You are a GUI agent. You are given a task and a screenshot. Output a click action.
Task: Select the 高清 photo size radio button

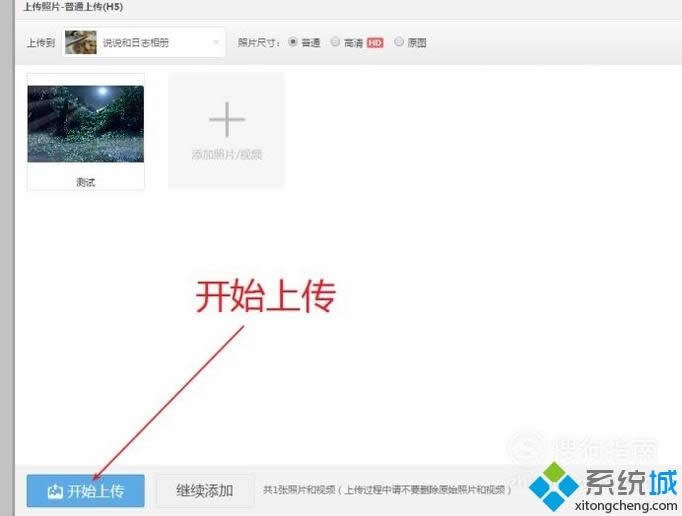pyautogui.click(x=335, y=42)
